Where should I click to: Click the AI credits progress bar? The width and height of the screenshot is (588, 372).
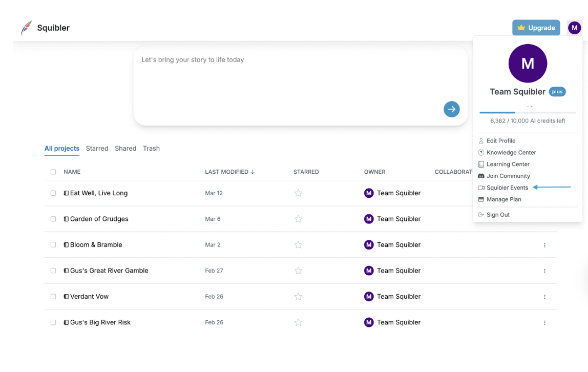coord(528,112)
